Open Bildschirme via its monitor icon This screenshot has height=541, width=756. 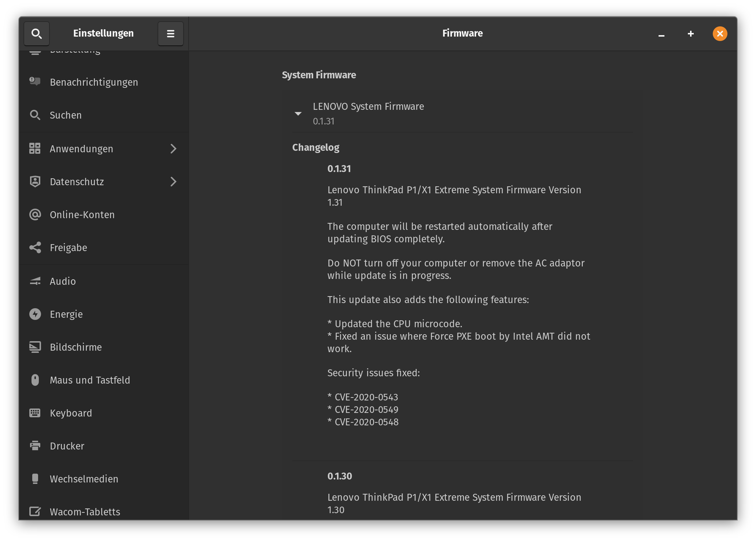pyautogui.click(x=35, y=347)
